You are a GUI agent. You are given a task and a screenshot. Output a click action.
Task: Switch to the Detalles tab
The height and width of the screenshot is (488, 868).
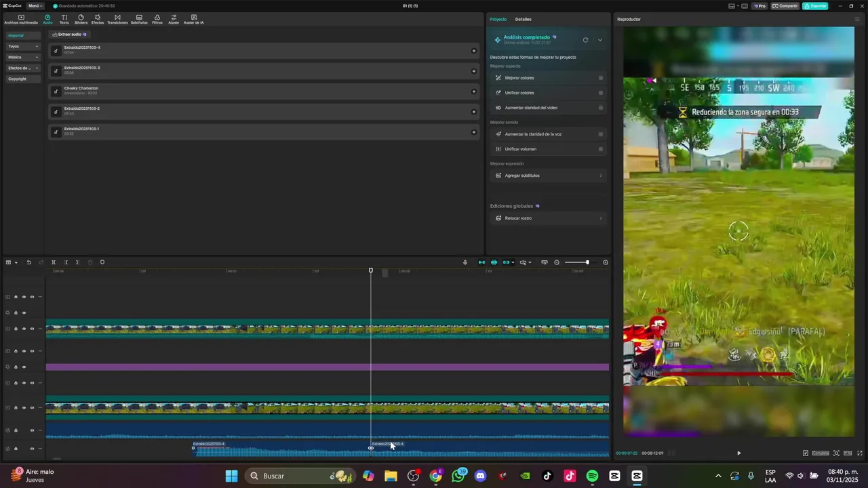pyautogui.click(x=524, y=19)
